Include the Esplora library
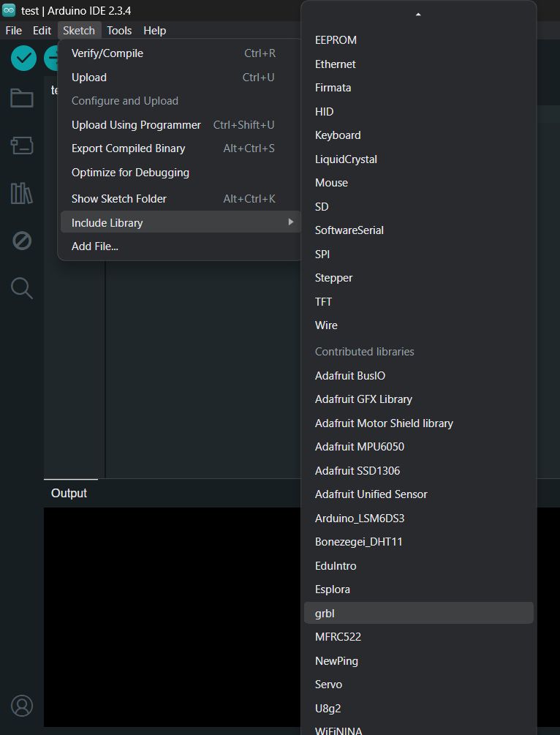 (x=418, y=589)
